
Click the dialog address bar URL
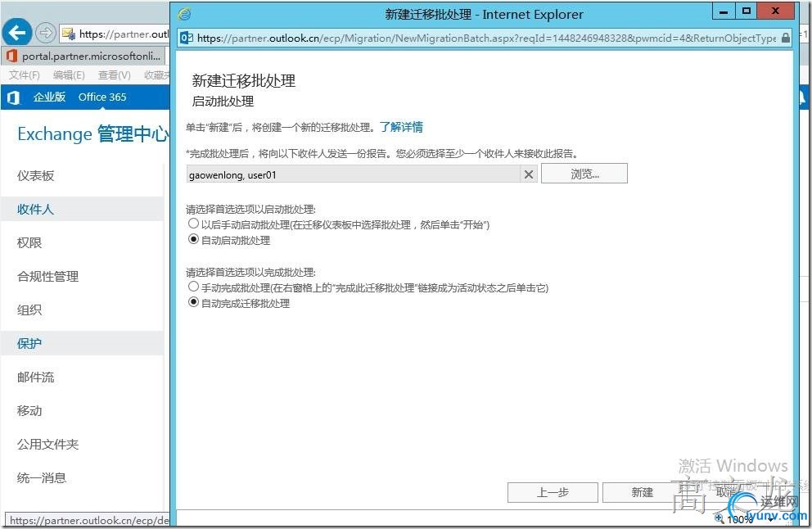coord(485,38)
